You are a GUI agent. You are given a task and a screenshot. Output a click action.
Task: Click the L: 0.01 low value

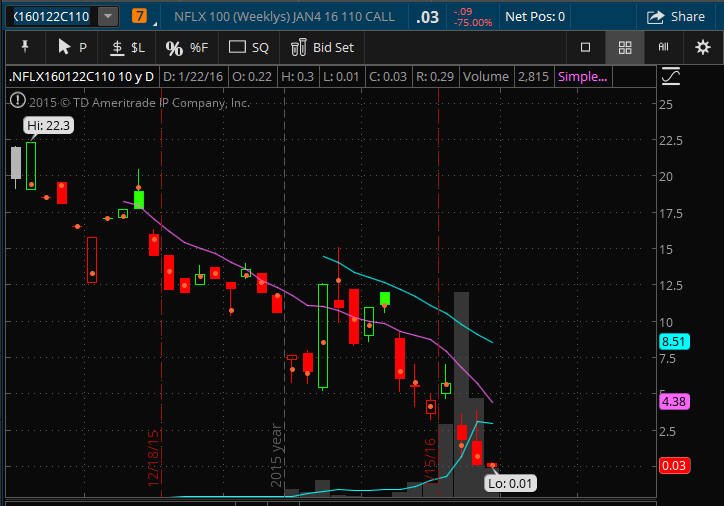[341, 77]
